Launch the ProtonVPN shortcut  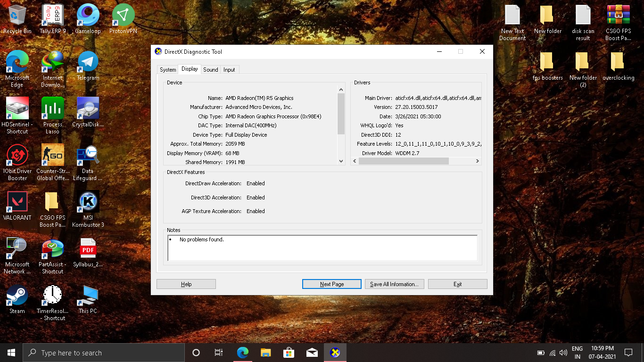pyautogui.click(x=123, y=16)
